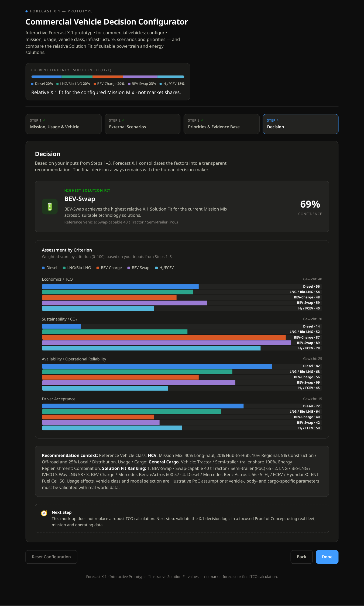Click the "Driver Acceptance" criterion label
This screenshot has height=606, width=364.
(59, 399)
